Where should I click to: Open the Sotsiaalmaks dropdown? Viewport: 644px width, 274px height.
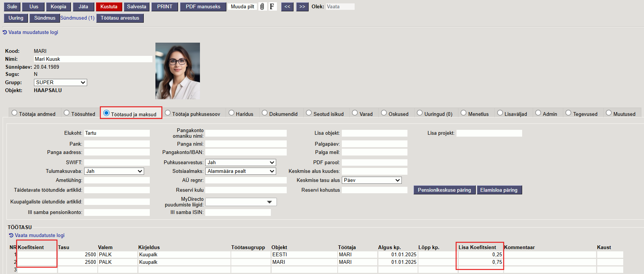click(241, 171)
